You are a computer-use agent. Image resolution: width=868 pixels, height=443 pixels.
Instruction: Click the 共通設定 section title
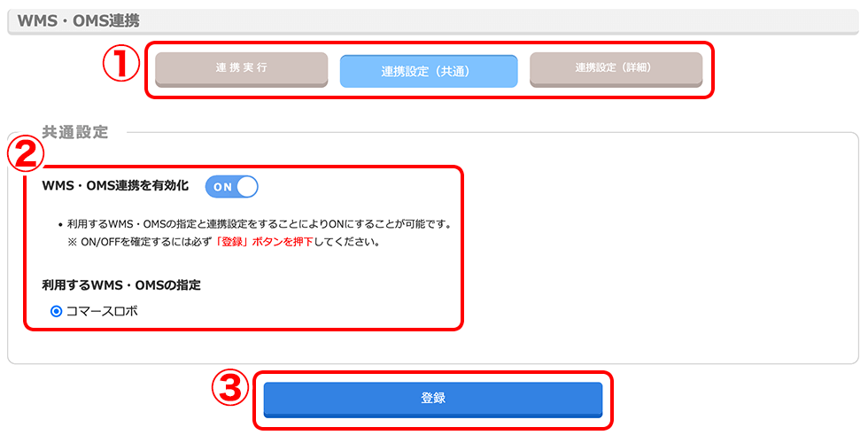click(75, 132)
